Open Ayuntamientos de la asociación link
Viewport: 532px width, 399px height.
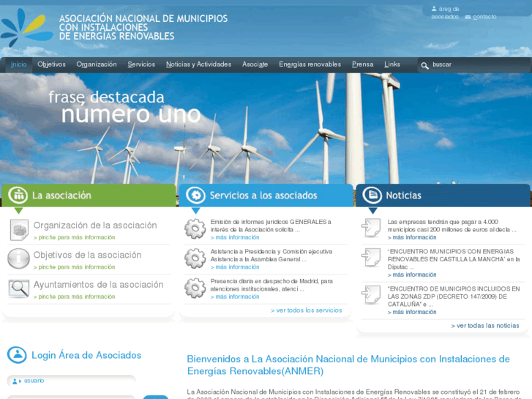98,285
